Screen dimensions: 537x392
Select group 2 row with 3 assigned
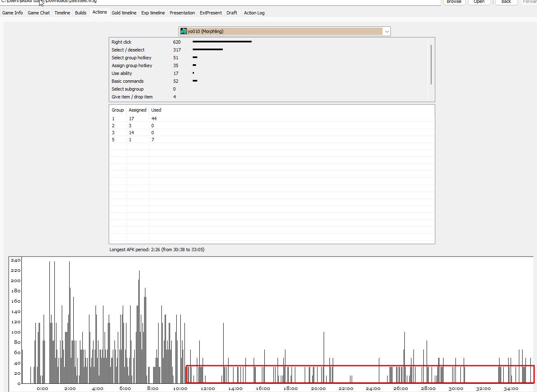pyautogui.click(x=272, y=126)
